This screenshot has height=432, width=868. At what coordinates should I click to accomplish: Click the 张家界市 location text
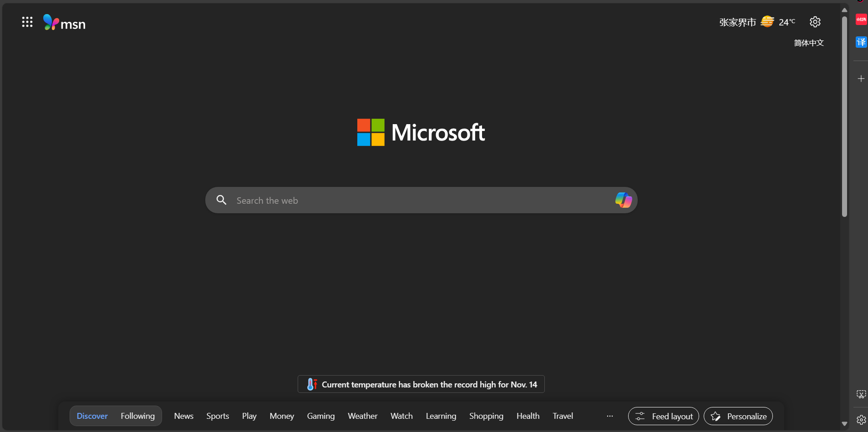pyautogui.click(x=737, y=22)
